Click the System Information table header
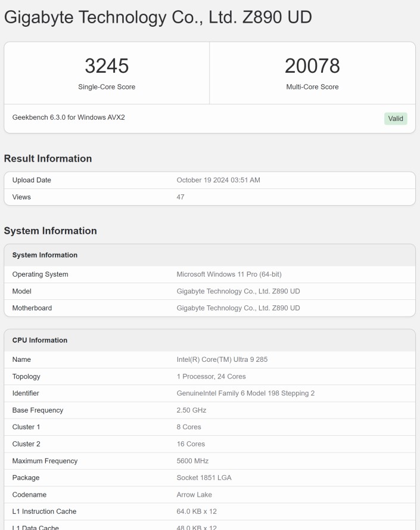 click(210, 255)
